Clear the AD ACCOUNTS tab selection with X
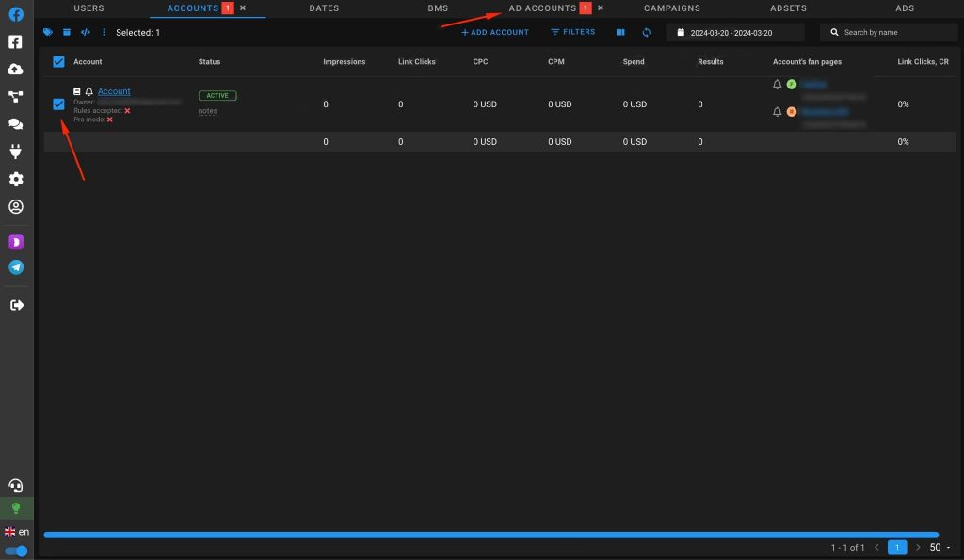The image size is (964, 560). point(601,8)
